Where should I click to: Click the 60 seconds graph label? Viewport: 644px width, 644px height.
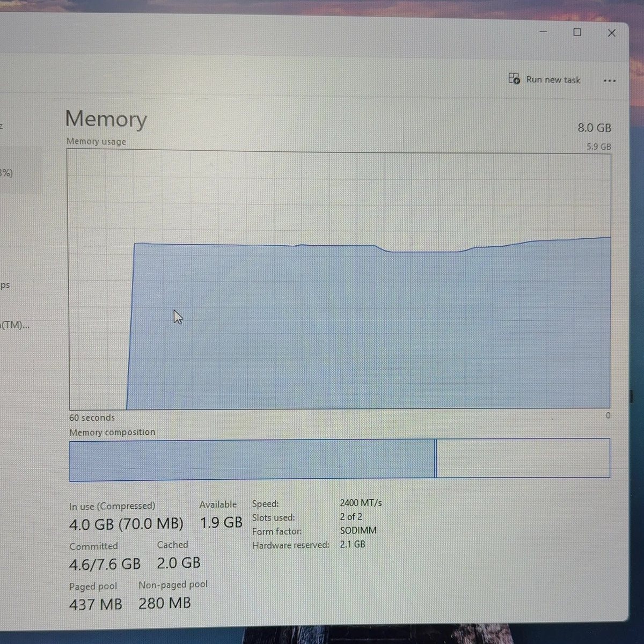(x=92, y=418)
